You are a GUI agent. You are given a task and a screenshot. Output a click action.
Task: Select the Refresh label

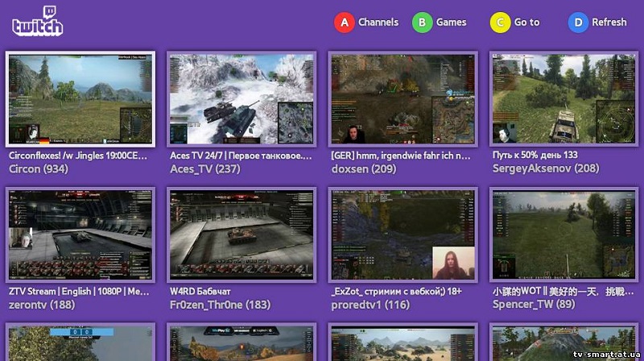(609, 23)
